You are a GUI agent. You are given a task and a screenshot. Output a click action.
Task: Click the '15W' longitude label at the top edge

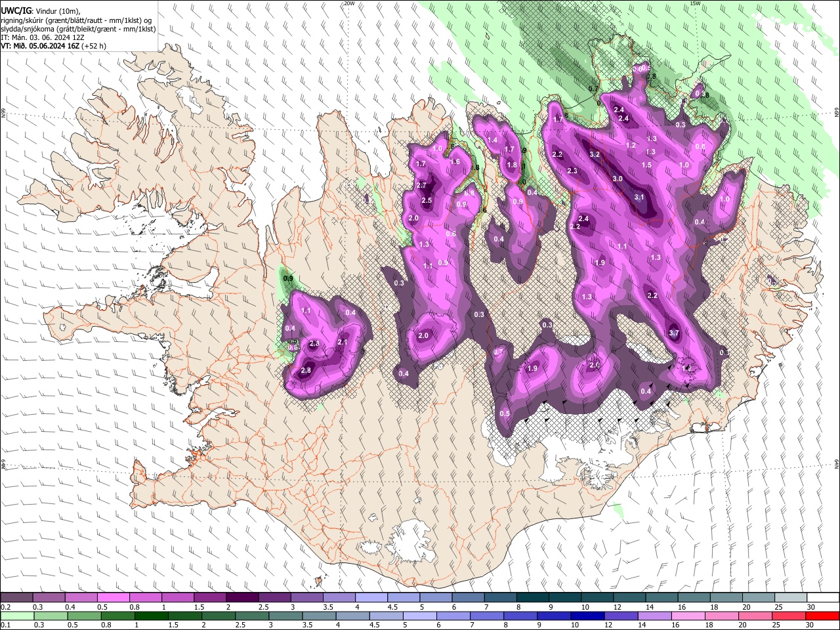coord(695,3)
